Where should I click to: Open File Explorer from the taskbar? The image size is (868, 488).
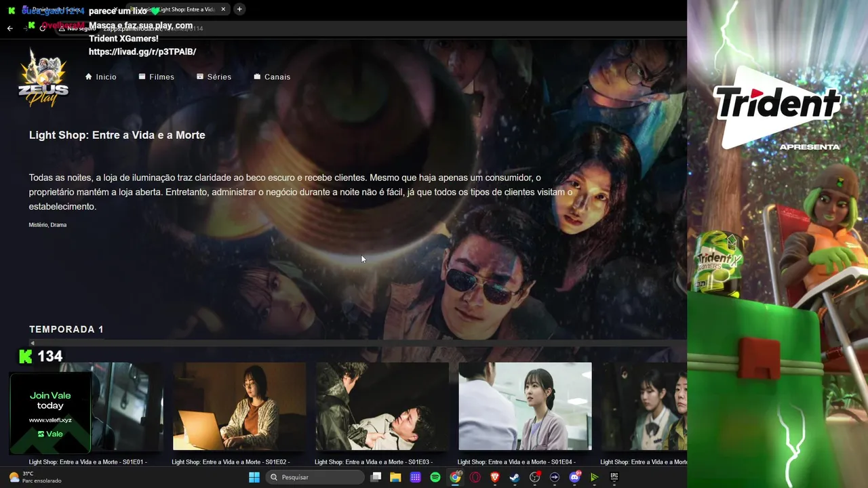395,477
